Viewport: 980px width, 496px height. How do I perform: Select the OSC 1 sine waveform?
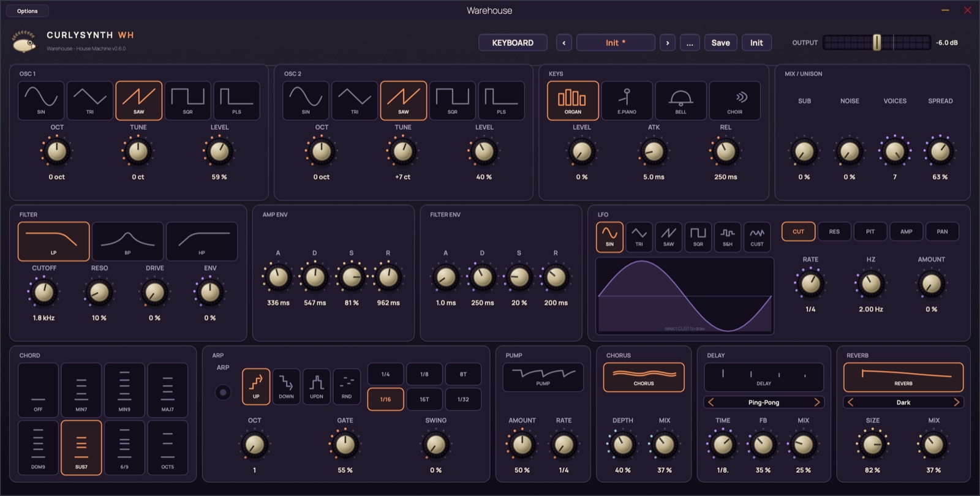41,100
